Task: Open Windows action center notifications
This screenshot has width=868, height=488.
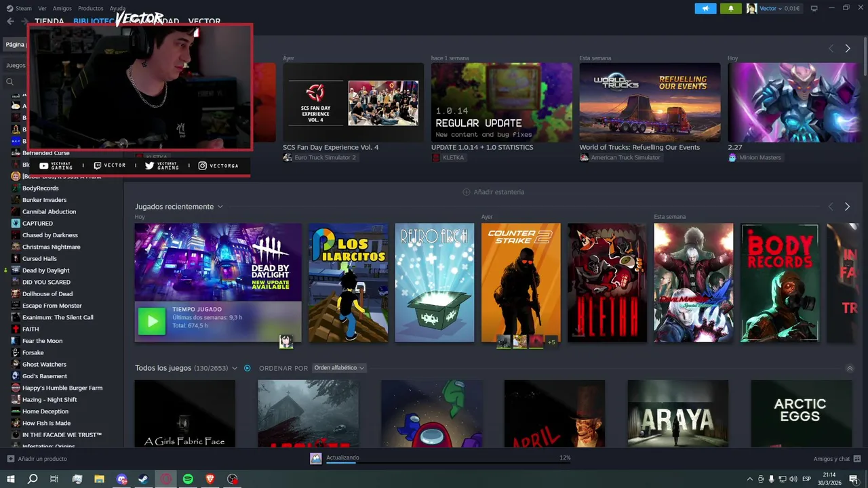Action: pyautogui.click(x=854, y=479)
